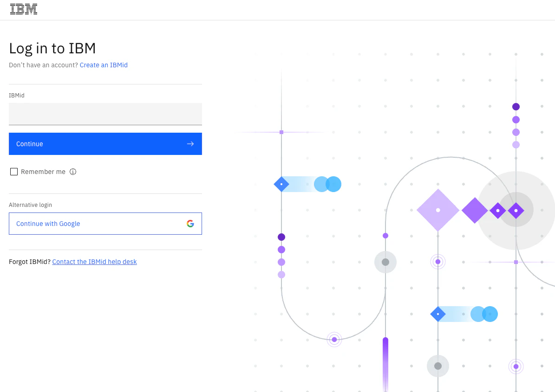This screenshot has width=555, height=392.
Task: Click the gray circle behind the rightmost purple diamond
Action: point(516,210)
